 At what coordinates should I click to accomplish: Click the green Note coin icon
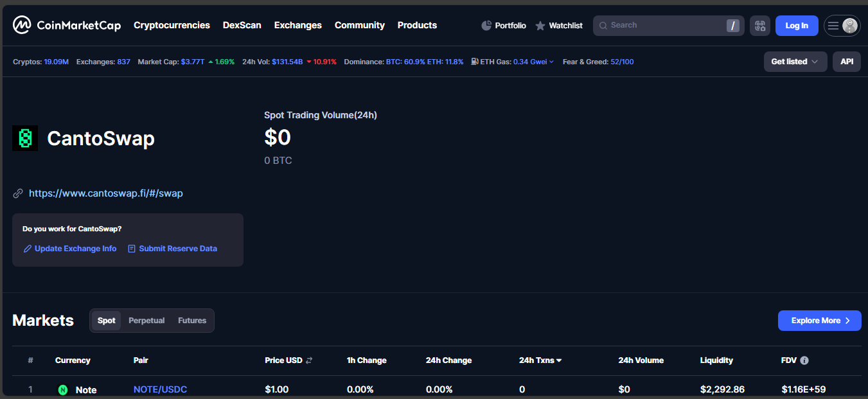[x=63, y=390]
